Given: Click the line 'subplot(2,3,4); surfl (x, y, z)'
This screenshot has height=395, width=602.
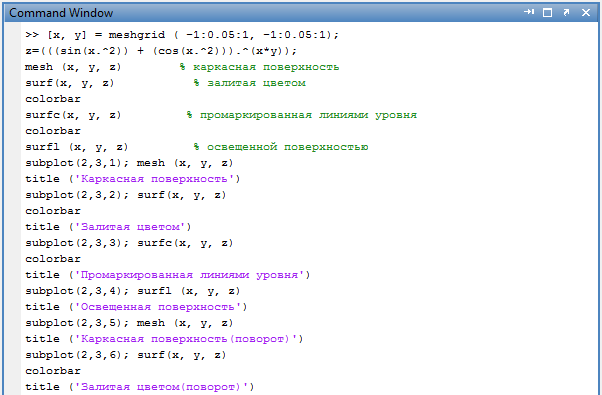Looking at the screenshot, I should point(132,291).
